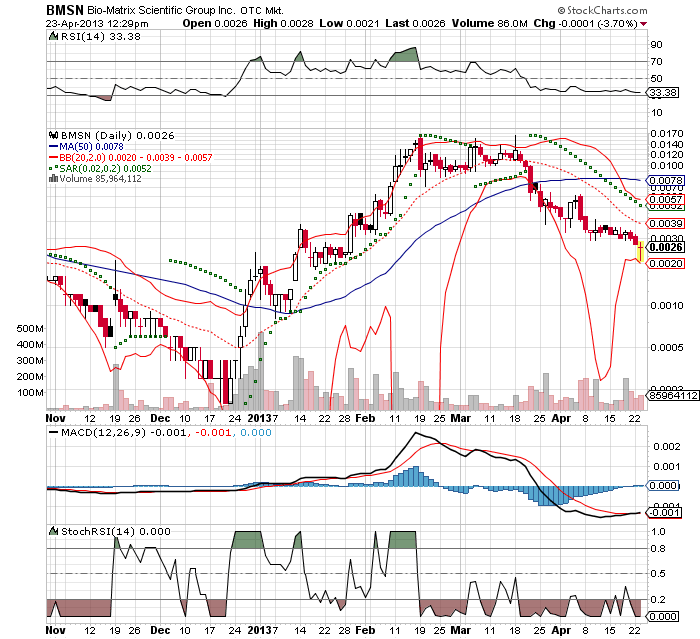
Task: Click the 0.002 label on MACD axis
Action: click(x=667, y=447)
